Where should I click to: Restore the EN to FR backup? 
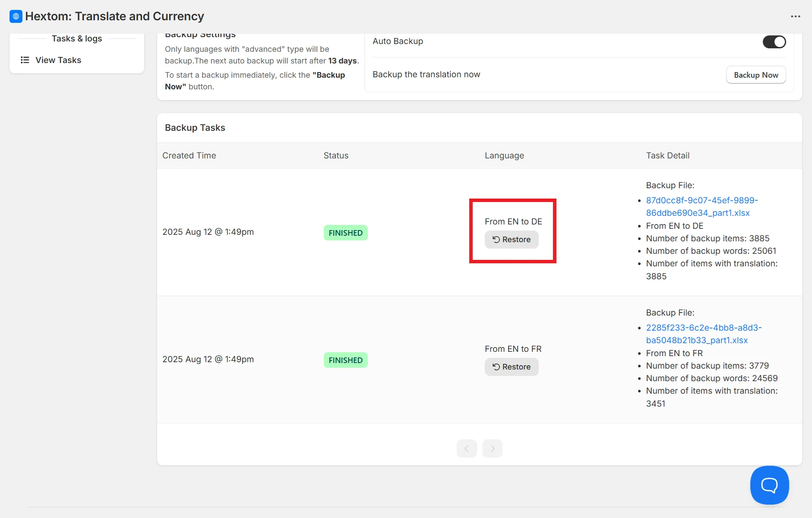click(512, 367)
